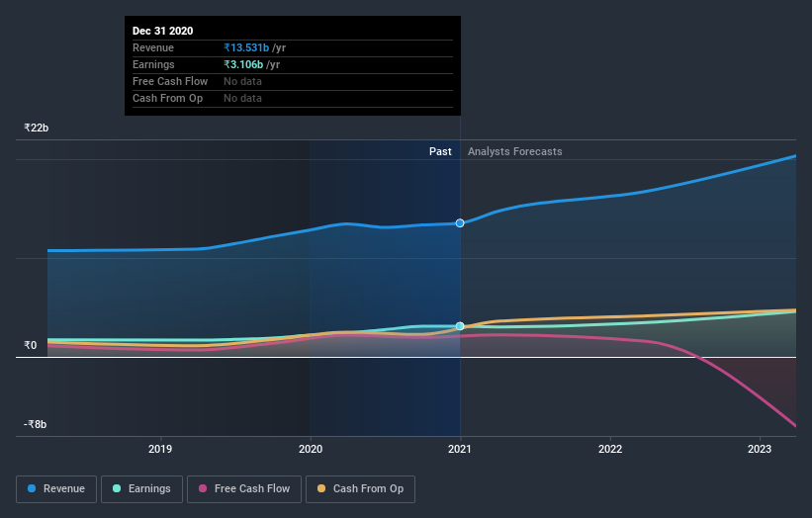The image size is (812, 518).
Task: Toggle the Earnings legend series
Action: (141, 489)
